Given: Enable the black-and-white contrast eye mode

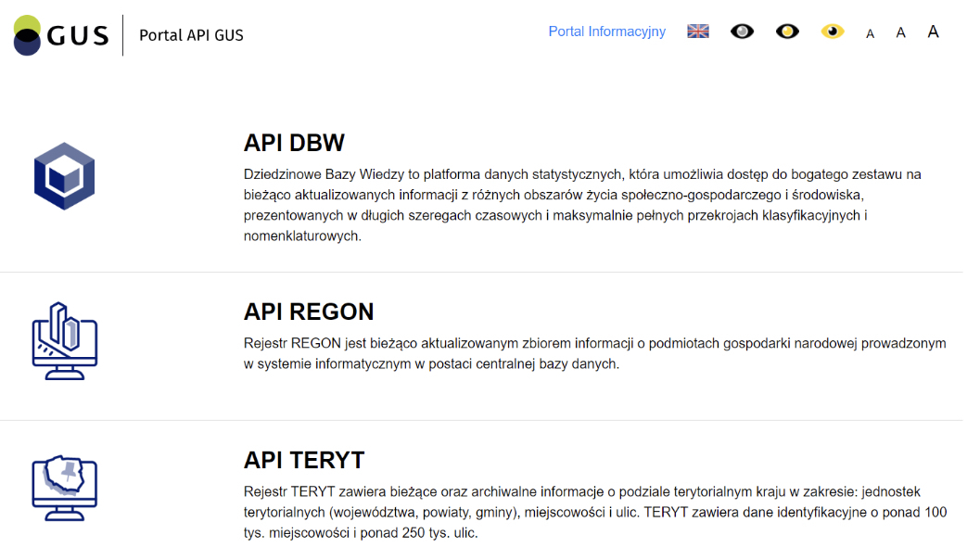Looking at the screenshot, I should click(x=742, y=32).
